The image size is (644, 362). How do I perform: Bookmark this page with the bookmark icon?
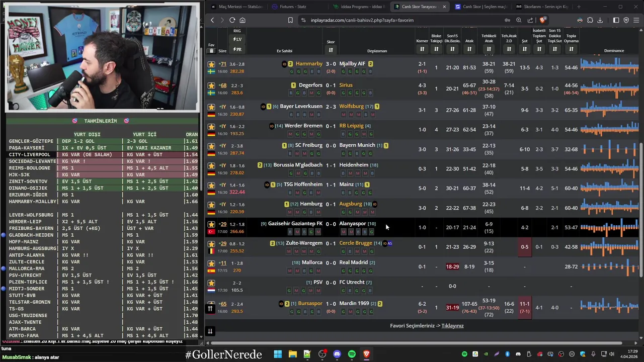[x=290, y=20]
